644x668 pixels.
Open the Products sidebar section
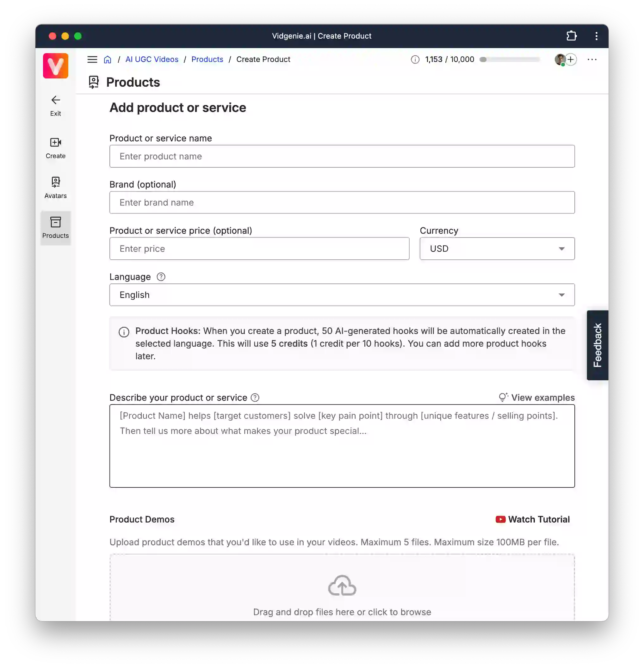(56, 228)
